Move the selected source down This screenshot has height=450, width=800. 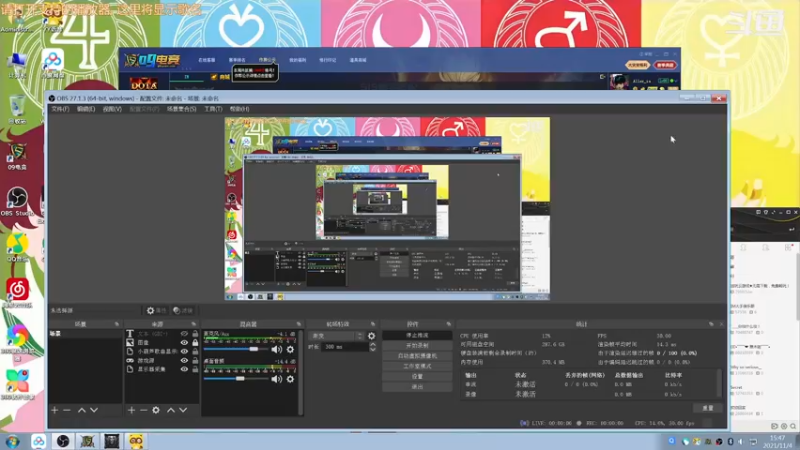click(183, 410)
